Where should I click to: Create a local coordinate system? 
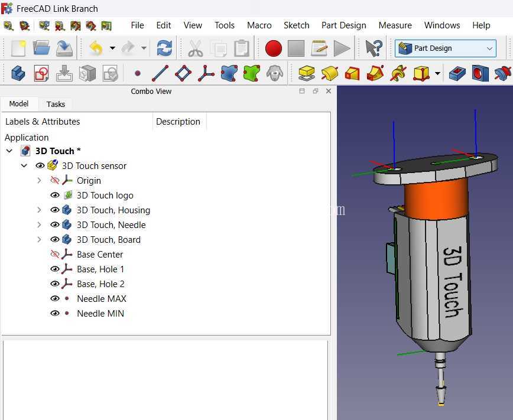coord(206,73)
